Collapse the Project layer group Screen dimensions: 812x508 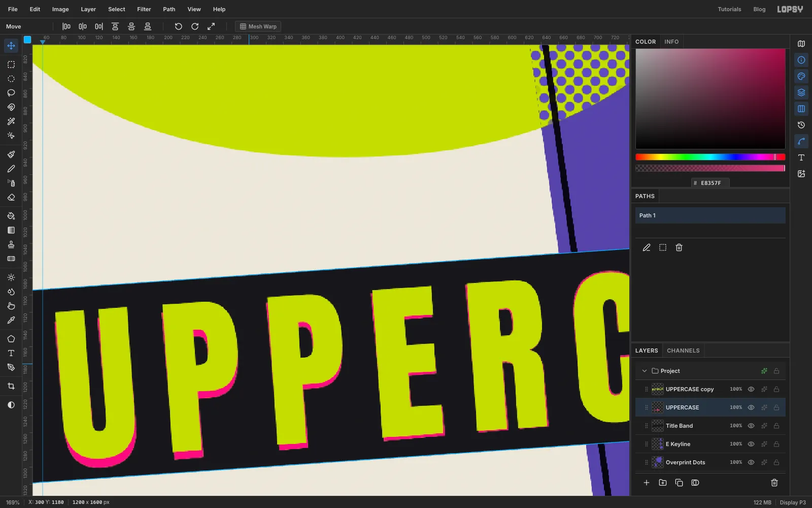(x=645, y=371)
